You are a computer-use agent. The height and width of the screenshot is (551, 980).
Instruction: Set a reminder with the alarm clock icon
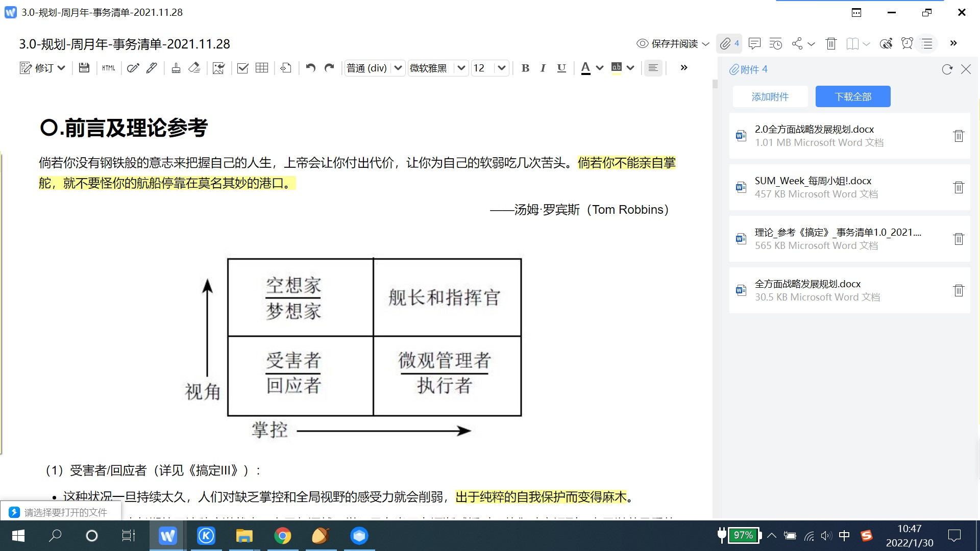coord(907,43)
